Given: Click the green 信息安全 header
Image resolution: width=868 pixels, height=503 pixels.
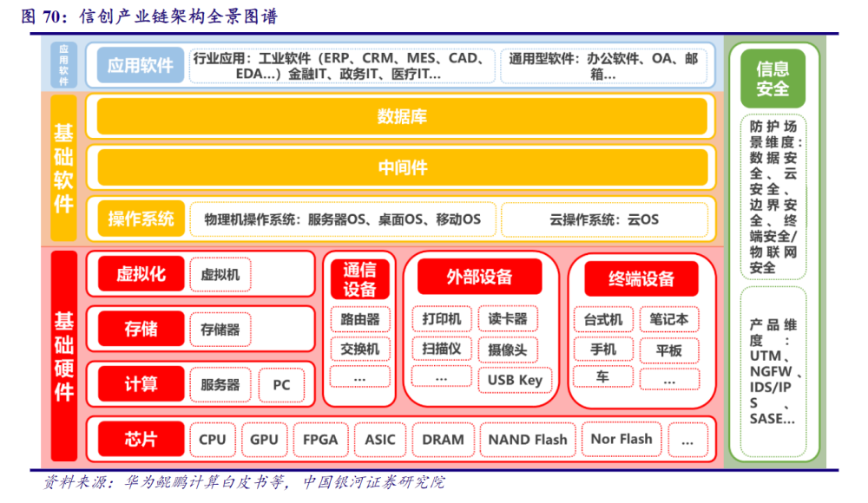Looking at the screenshot, I should 773,79.
